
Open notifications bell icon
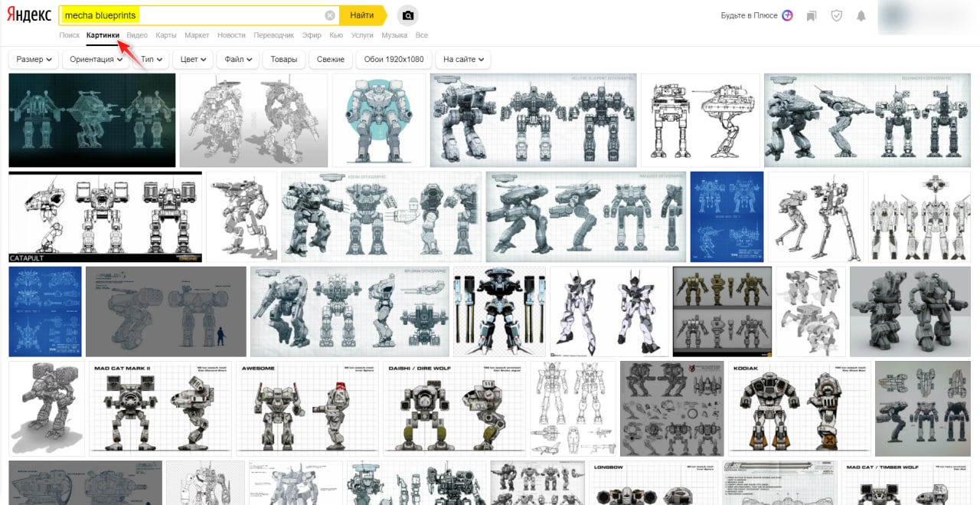(861, 15)
